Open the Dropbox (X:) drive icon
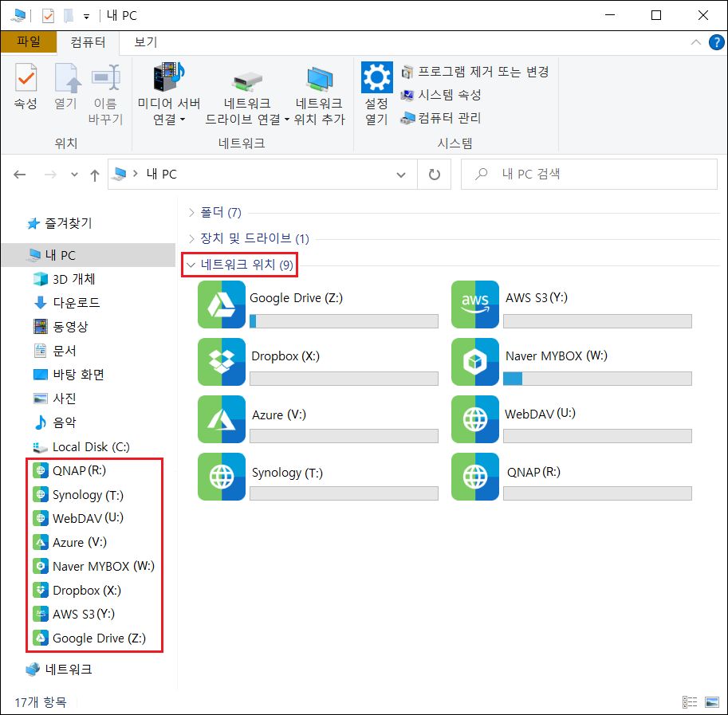This screenshot has height=715, width=728. click(x=222, y=362)
